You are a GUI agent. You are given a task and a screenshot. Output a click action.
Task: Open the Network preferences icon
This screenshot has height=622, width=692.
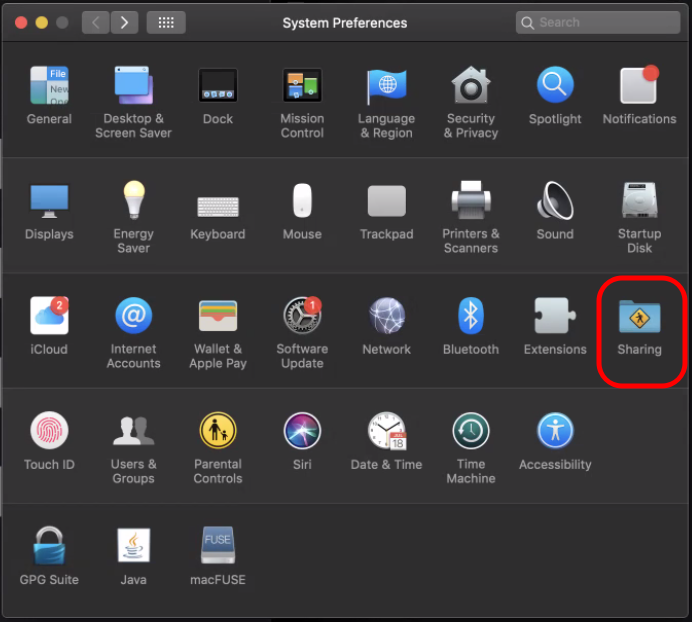point(387,318)
